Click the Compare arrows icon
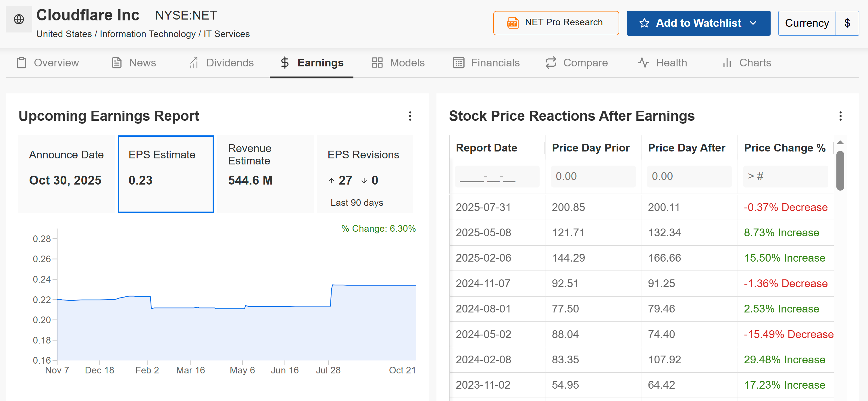 [x=551, y=63]
